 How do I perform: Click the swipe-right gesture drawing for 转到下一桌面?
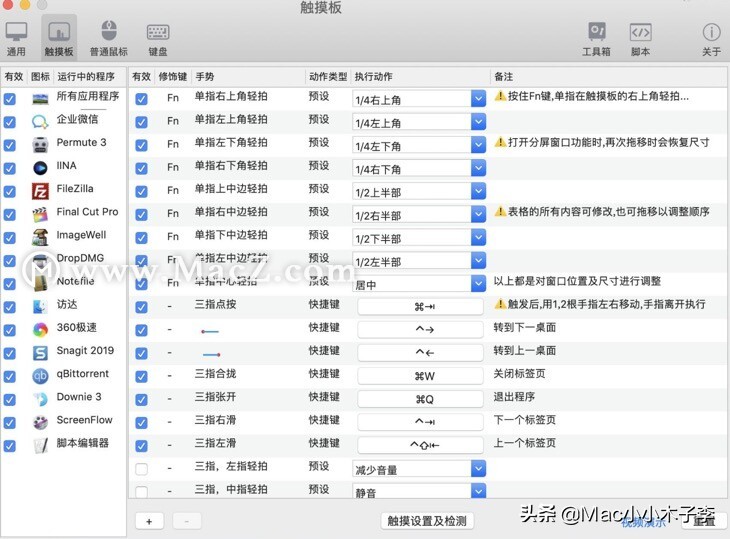coord(210,331)
